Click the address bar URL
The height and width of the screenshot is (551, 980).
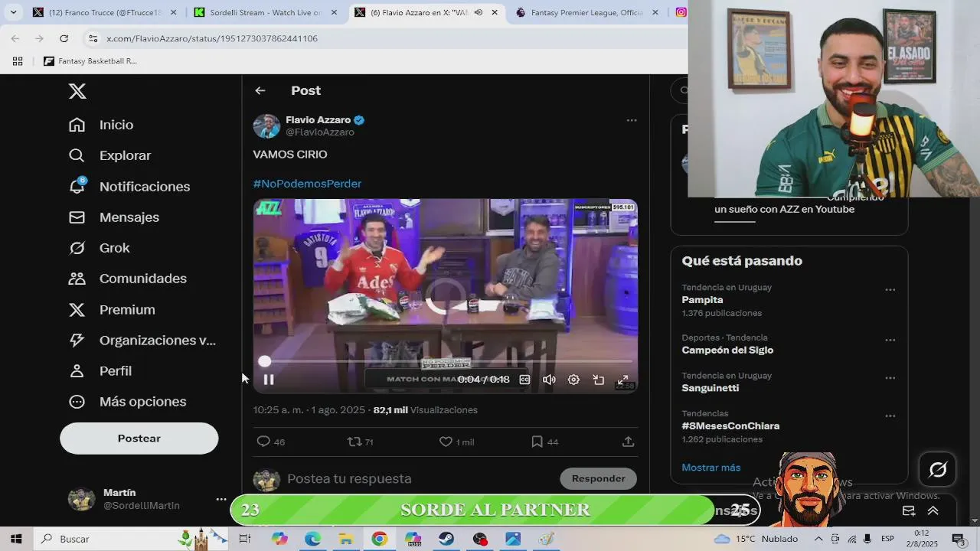point(211,38)
